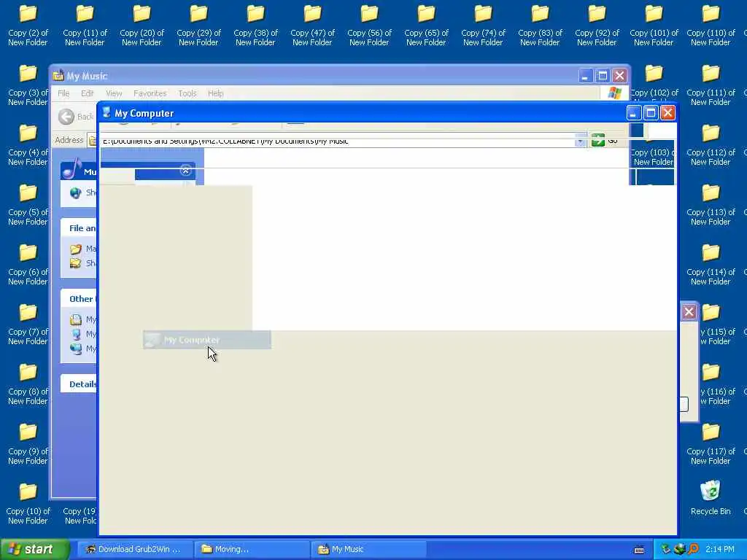This screenshot has height=560, width=747.
Task: Click the My Computer title bar icon
Action: (107, 113)
